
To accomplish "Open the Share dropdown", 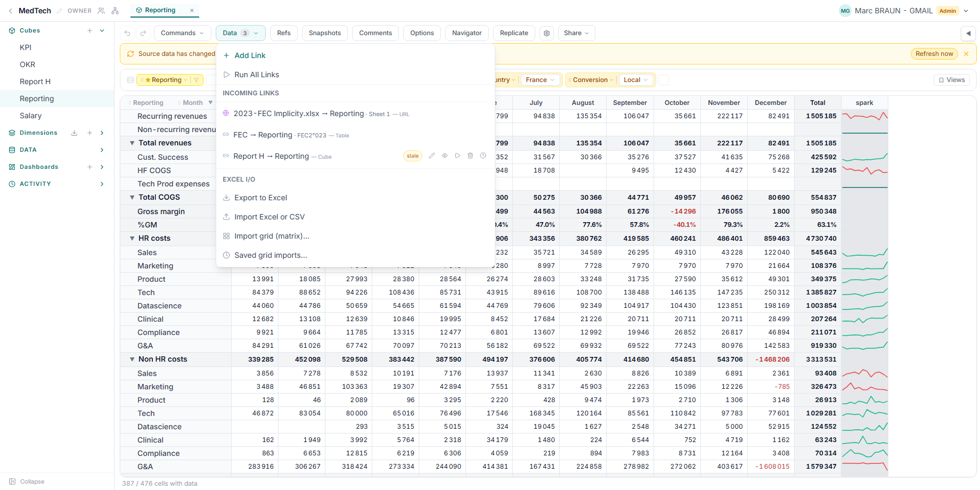I will [x=576, y=33].
